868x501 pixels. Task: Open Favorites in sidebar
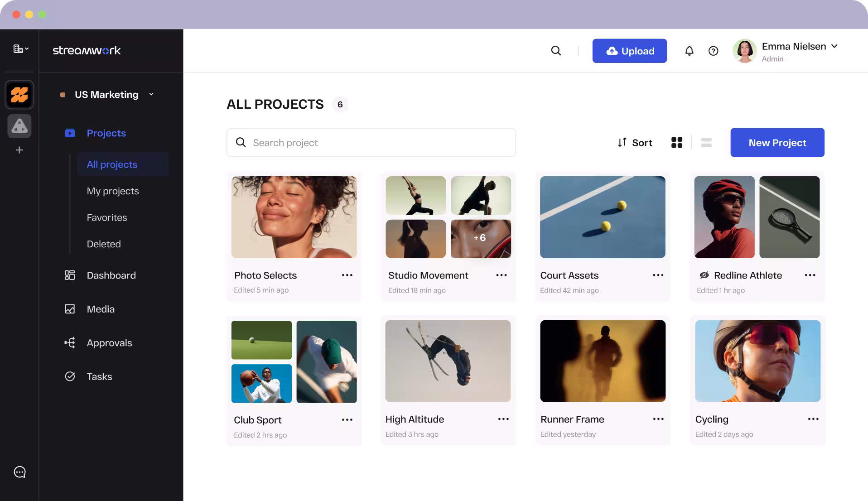pyautogui.click(x=107, y=217)
